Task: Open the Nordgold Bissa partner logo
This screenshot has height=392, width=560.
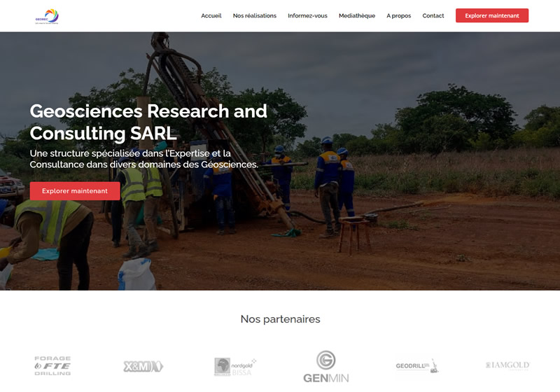Action: coord(235,367)
